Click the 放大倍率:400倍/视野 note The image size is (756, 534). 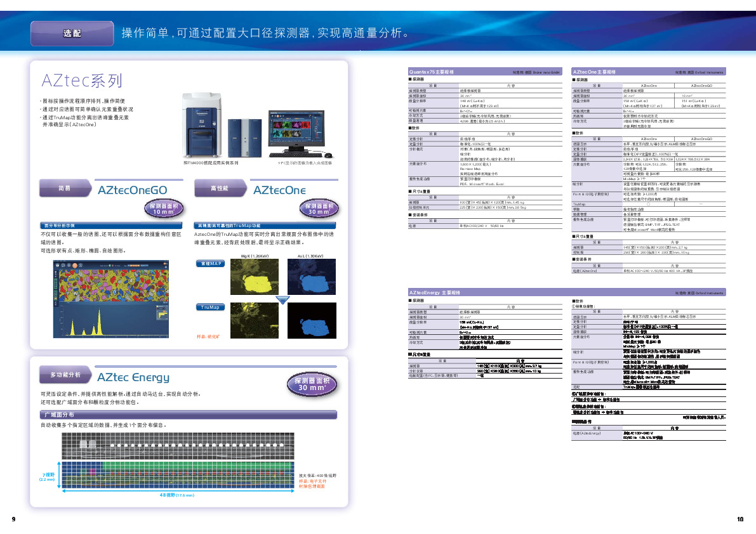(x=317, y=475)
